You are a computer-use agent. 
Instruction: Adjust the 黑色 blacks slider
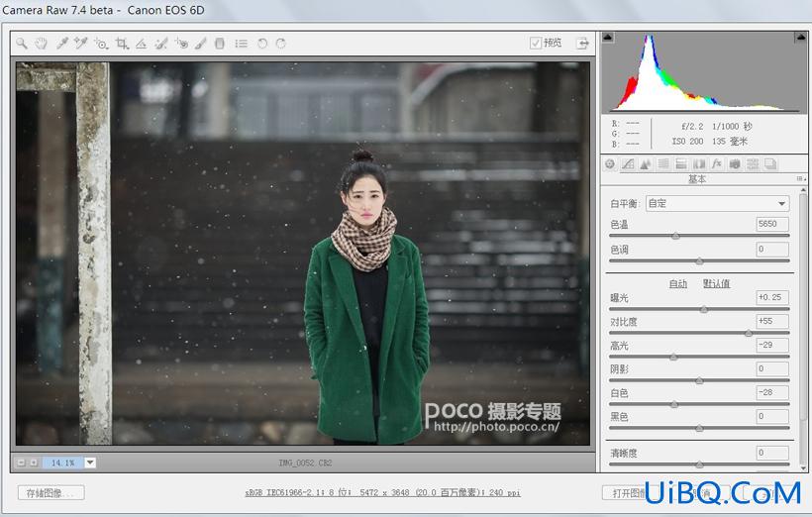pos(699,429)
